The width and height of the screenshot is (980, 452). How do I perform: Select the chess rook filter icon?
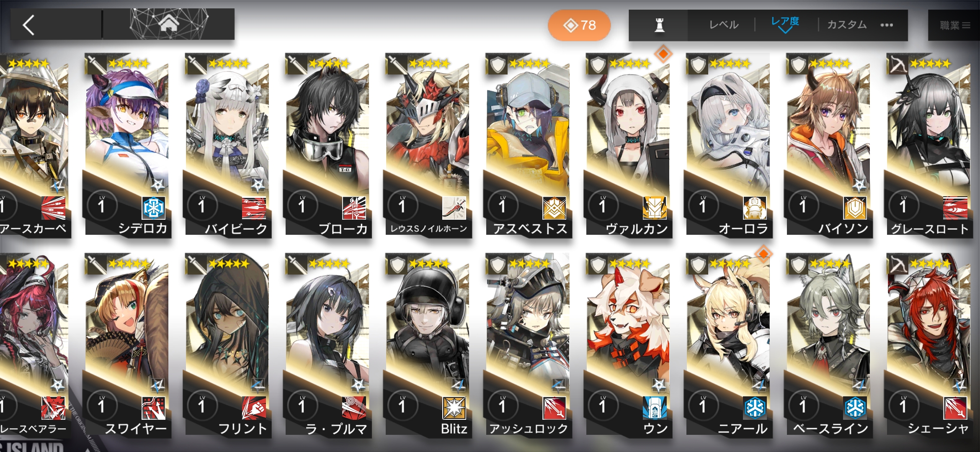point(659,25)
